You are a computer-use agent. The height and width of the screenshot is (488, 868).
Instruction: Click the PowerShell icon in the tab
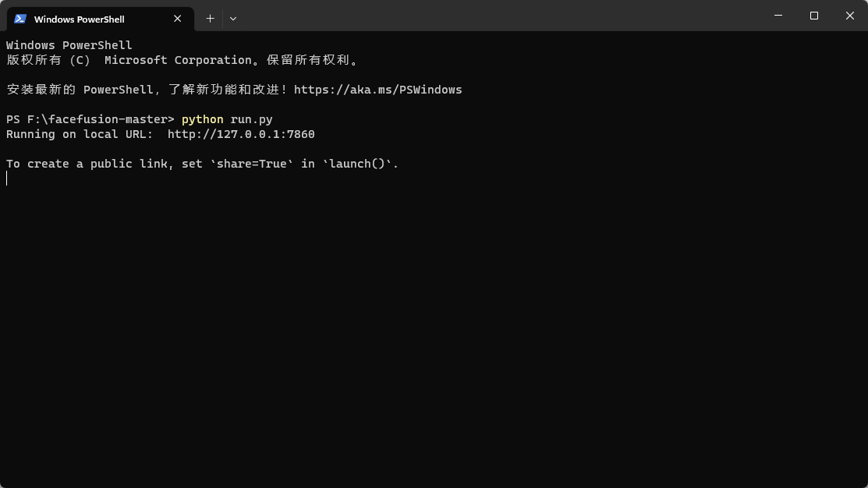20,19
